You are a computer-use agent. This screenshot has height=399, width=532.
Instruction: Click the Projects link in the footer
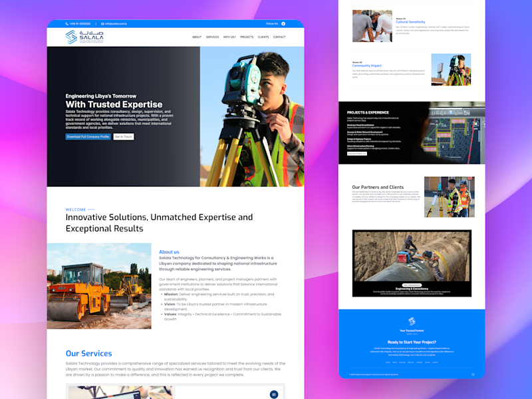point(420,362)
